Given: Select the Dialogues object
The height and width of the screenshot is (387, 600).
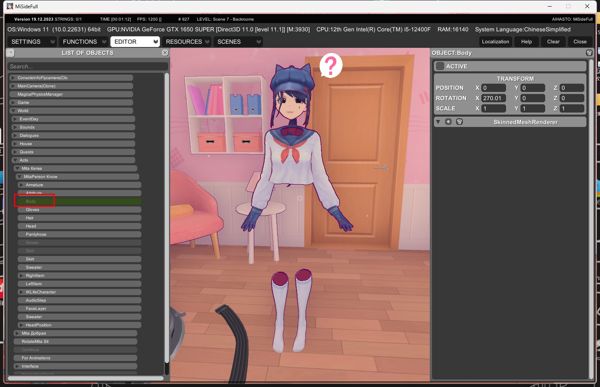Looking at the screenshot, I should [x=73, y=136].
